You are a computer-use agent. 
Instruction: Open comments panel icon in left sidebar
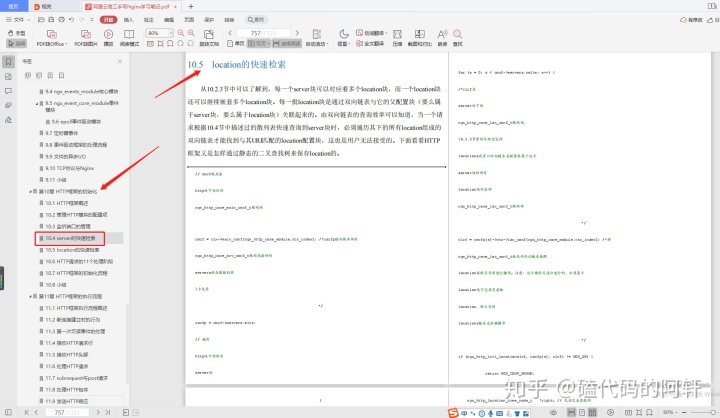[8, 91]
